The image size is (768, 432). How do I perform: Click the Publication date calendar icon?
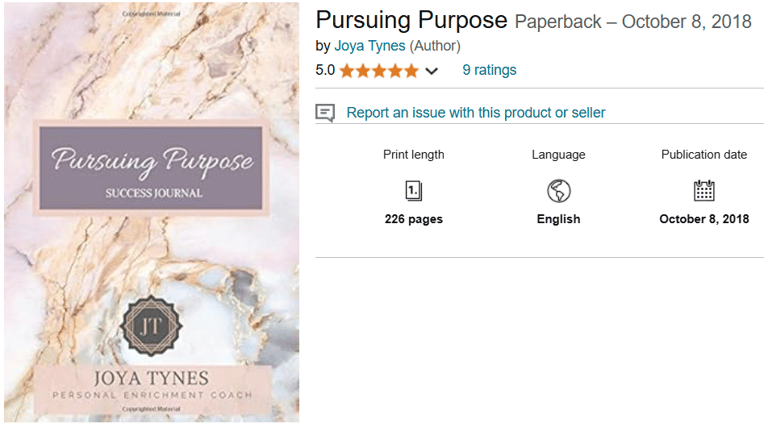click(x=704, y=190)
